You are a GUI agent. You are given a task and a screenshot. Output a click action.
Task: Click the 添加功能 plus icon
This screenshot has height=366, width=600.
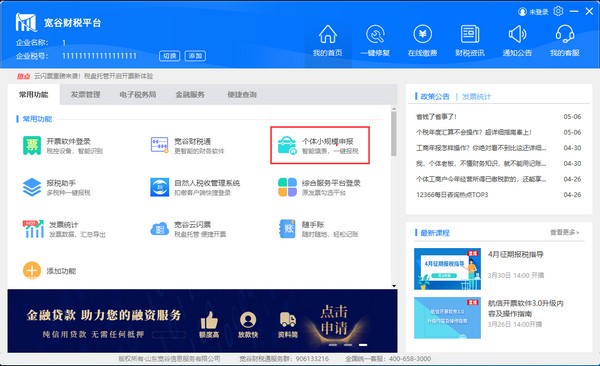[32, 271]
